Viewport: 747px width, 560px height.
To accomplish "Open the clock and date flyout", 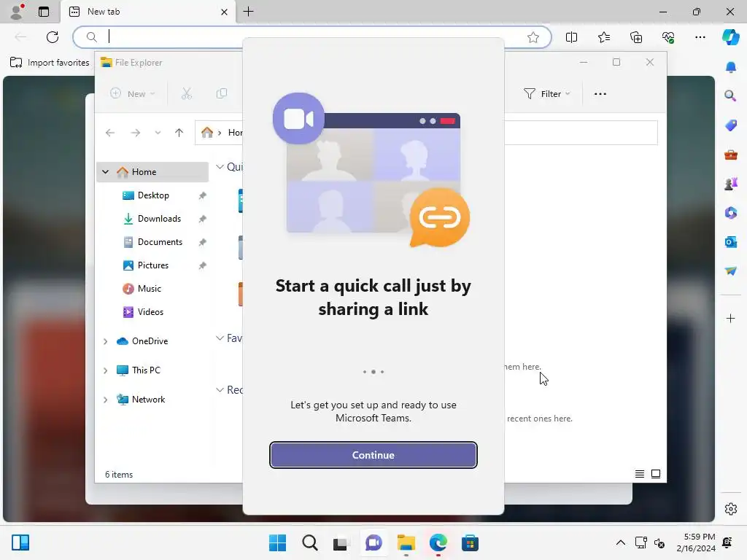I will [x=696, y=542].
